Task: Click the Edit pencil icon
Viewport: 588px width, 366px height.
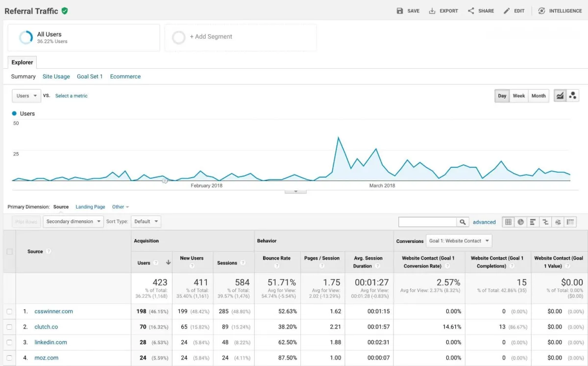Action: coord(507,11)
